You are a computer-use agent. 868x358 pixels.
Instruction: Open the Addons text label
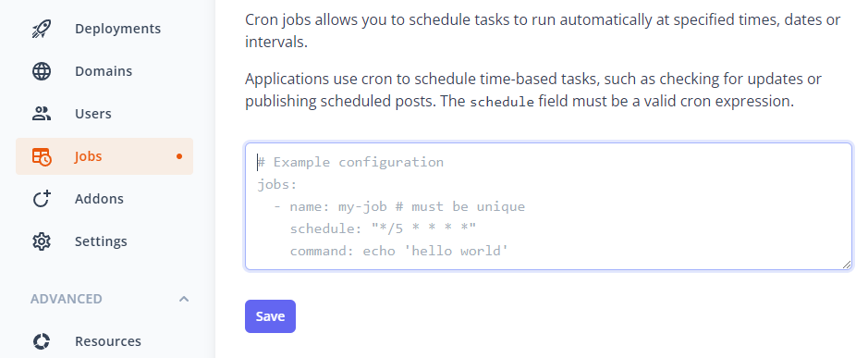[x=99, y=198]
